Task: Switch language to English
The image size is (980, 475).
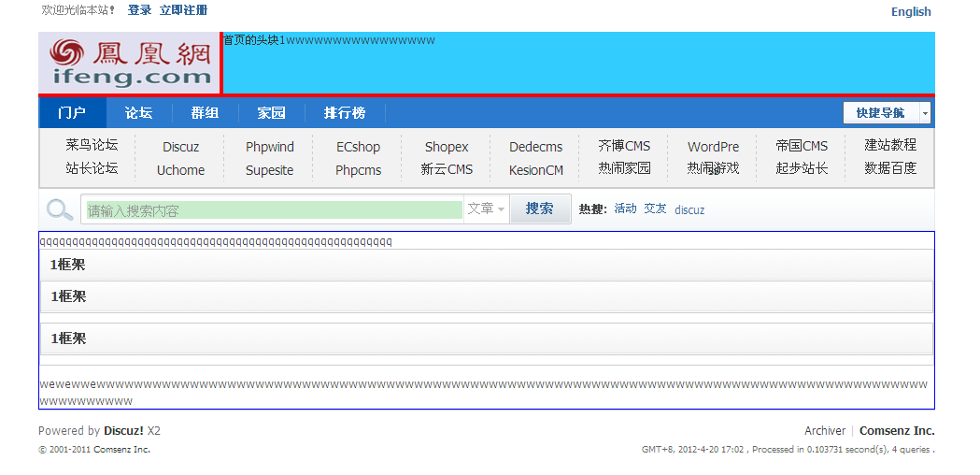Action: pyautogui.click(x=911, y=12)
